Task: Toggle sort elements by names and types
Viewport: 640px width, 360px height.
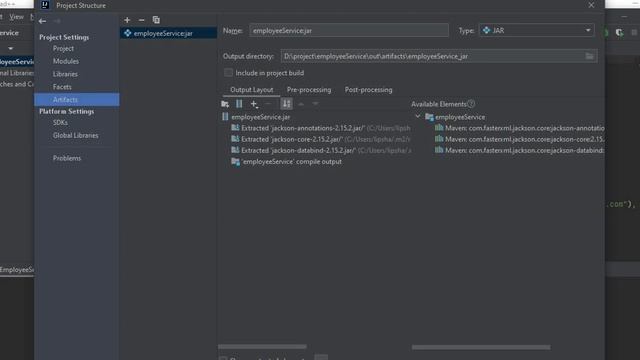Action: coord(287,104)
